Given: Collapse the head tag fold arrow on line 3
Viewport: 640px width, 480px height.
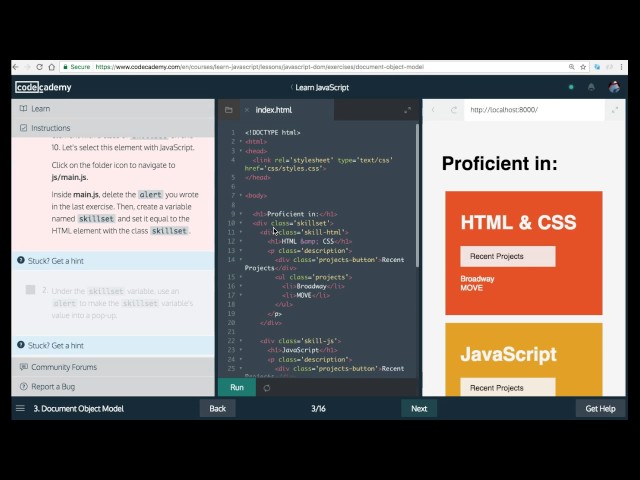Looking at the screenshot, I should (240, 151).
